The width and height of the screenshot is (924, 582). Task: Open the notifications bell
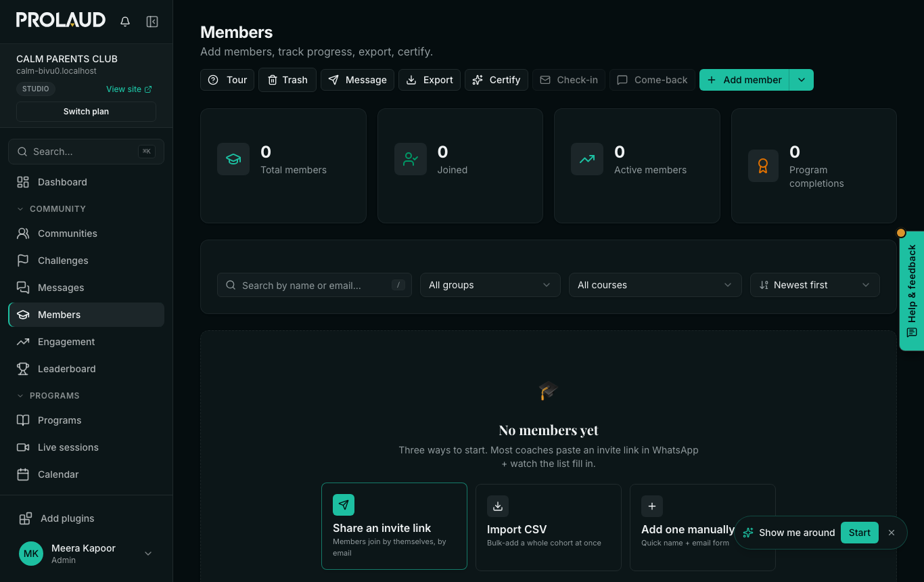125,22
